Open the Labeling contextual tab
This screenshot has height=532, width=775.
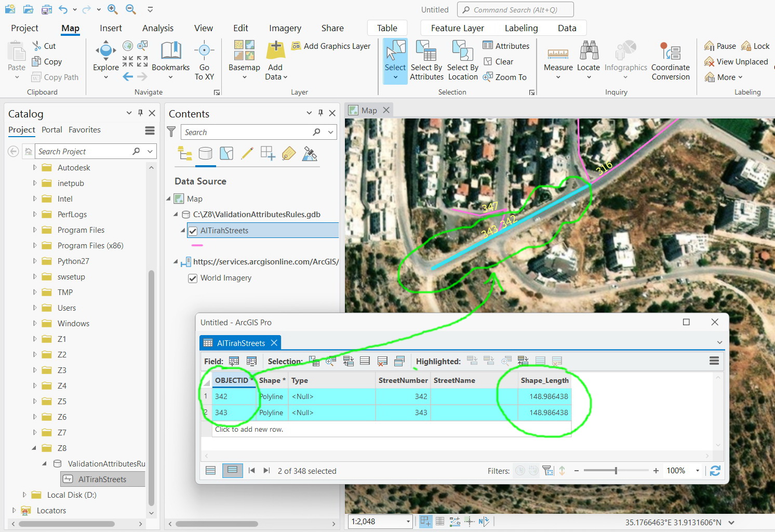tap(521, 28)
